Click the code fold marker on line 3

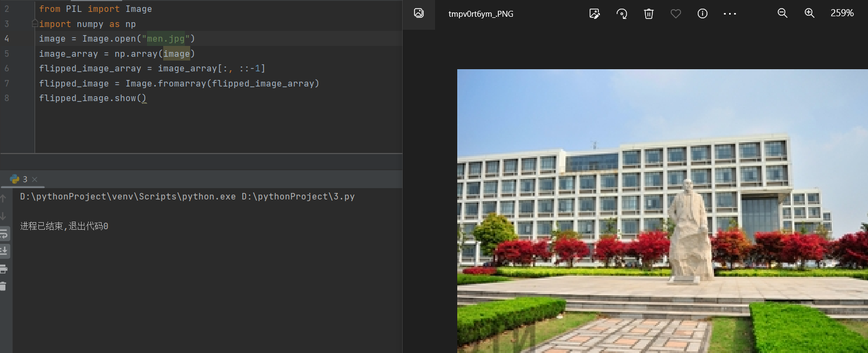click(35, 24)
